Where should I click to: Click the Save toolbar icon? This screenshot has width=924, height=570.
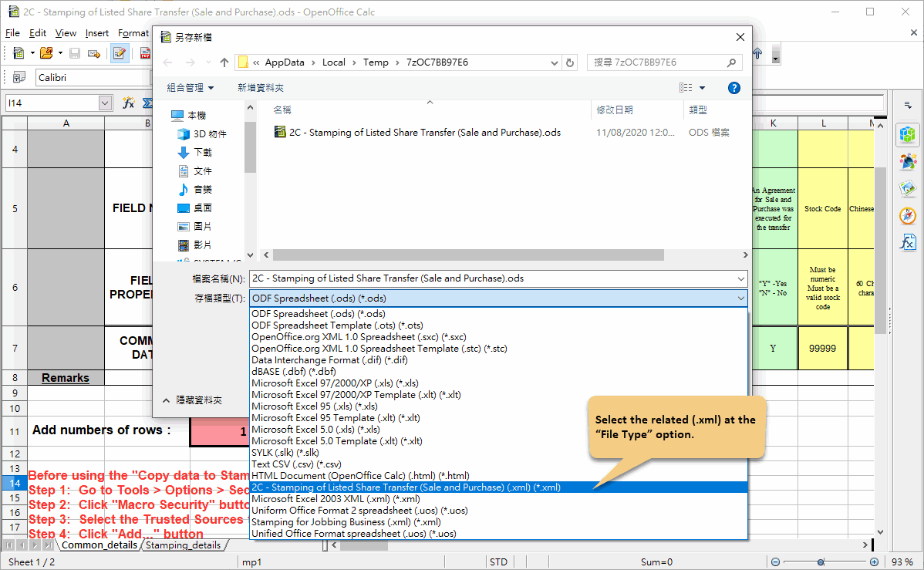pos(75,53)
